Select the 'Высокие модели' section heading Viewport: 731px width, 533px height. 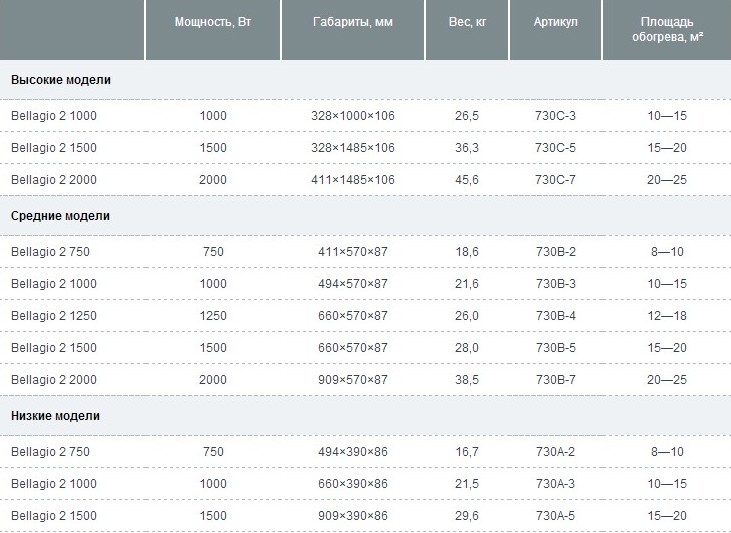pyautogui.click(x=61, y=80)
